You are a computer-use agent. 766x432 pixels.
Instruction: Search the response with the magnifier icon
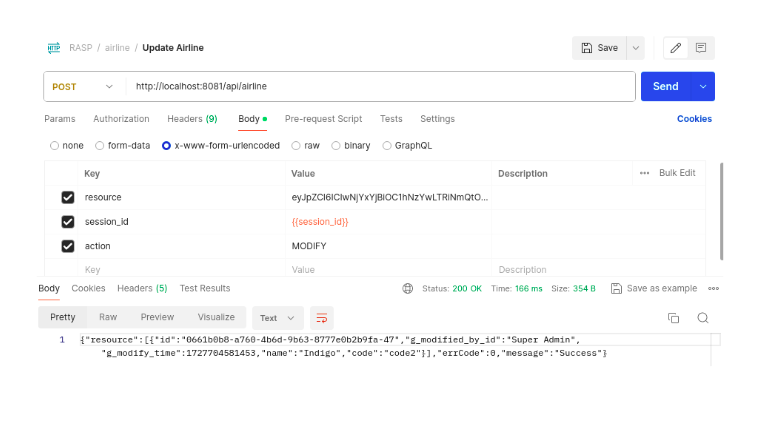[x=703, y=318]
